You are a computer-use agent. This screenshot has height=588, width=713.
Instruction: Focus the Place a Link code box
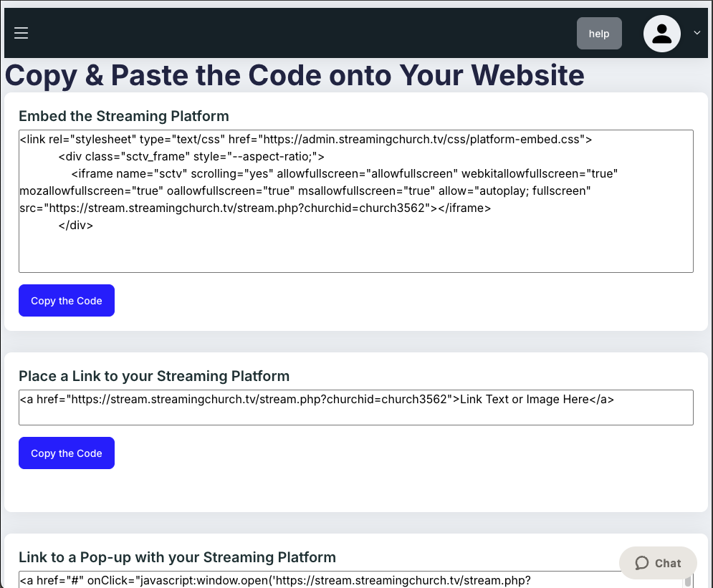[x=355, y=414]
